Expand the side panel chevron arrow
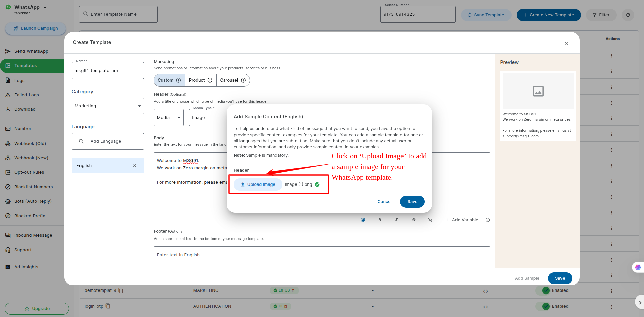The height and width of the screenshot is (317, 644). click(640, 302)
